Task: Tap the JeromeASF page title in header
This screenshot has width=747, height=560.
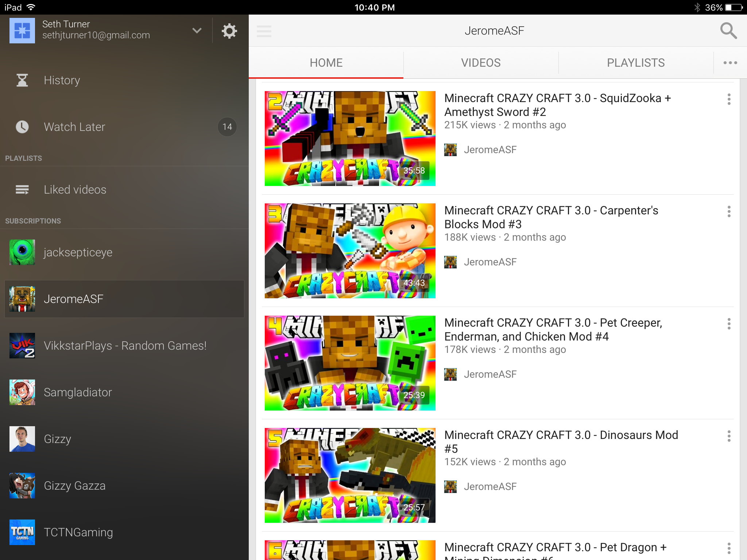Action: pos(494,31)
